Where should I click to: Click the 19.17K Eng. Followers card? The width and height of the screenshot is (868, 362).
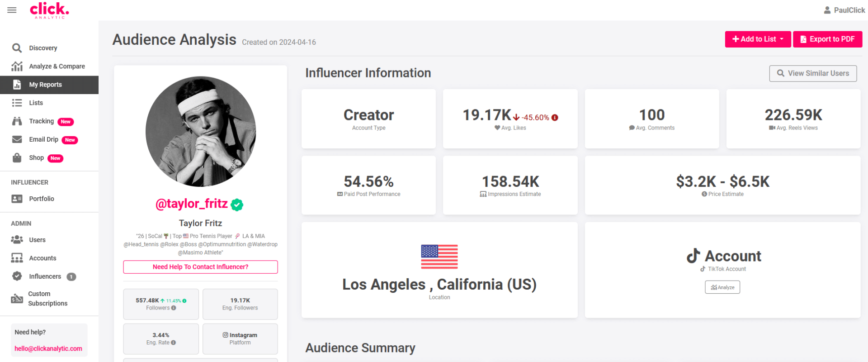click(x=240, y=304)
